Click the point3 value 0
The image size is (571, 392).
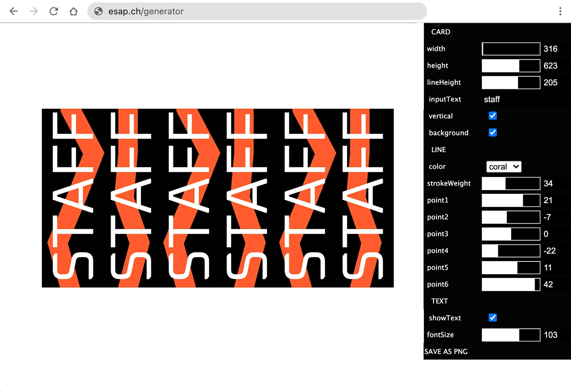click(x=546, y=234)
